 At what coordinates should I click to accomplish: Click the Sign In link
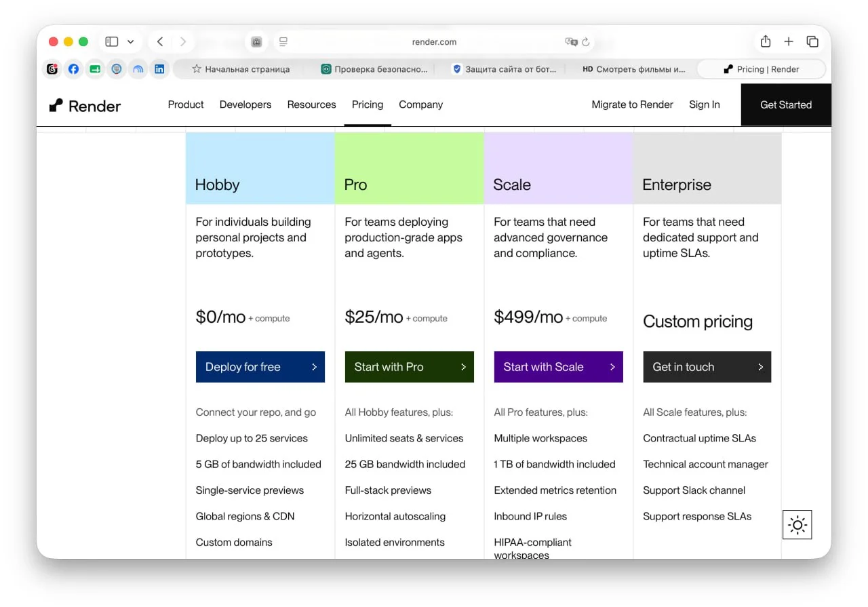pyautogui.click(x=705, y=104)
